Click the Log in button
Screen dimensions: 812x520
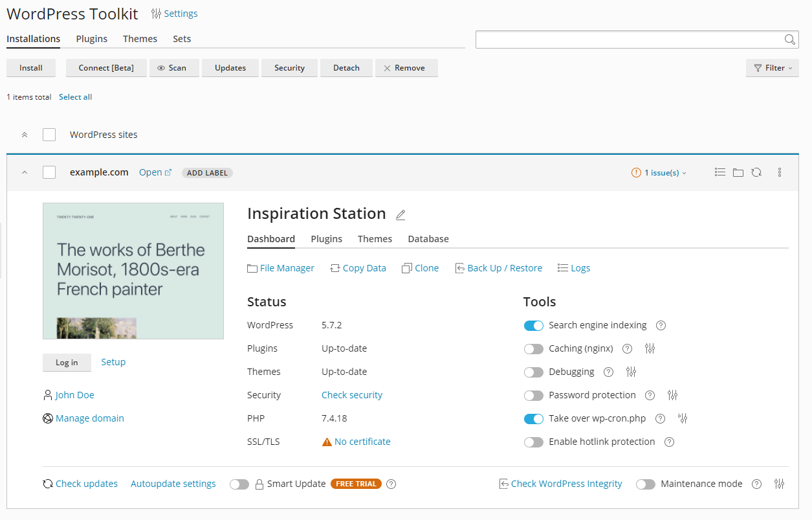(x=67, y=363)
